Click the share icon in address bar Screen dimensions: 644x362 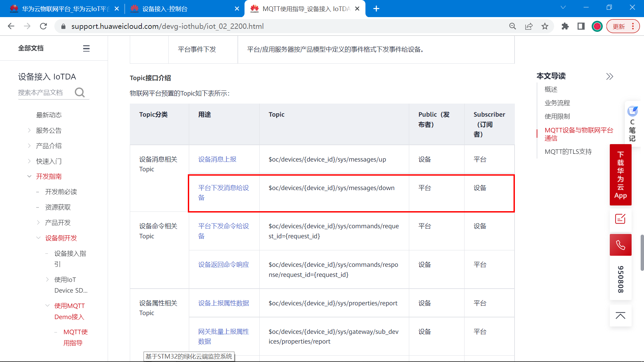point(529,26)
